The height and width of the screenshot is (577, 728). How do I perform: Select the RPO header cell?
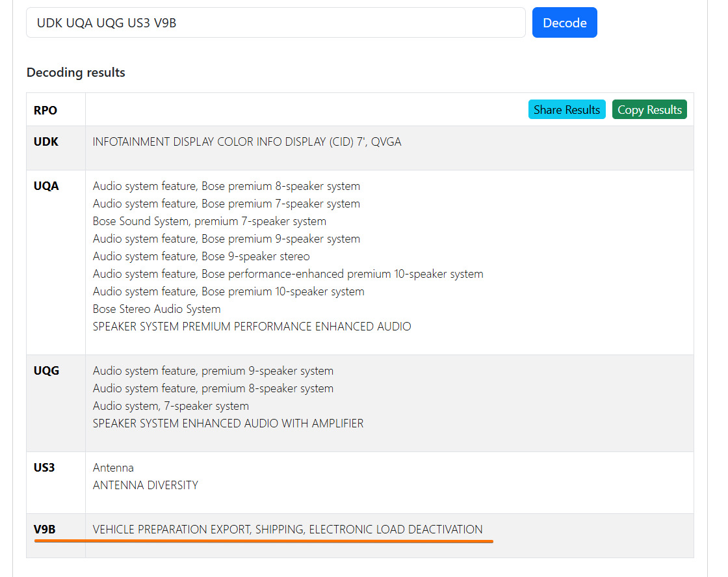[56, 110]
